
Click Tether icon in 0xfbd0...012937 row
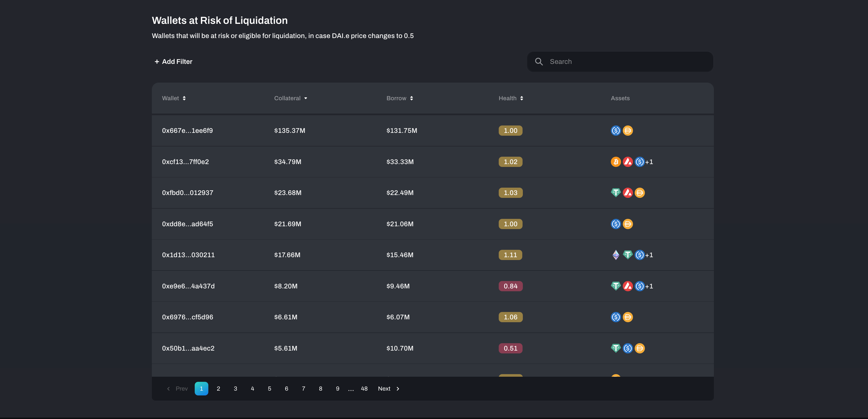[616, 193]
